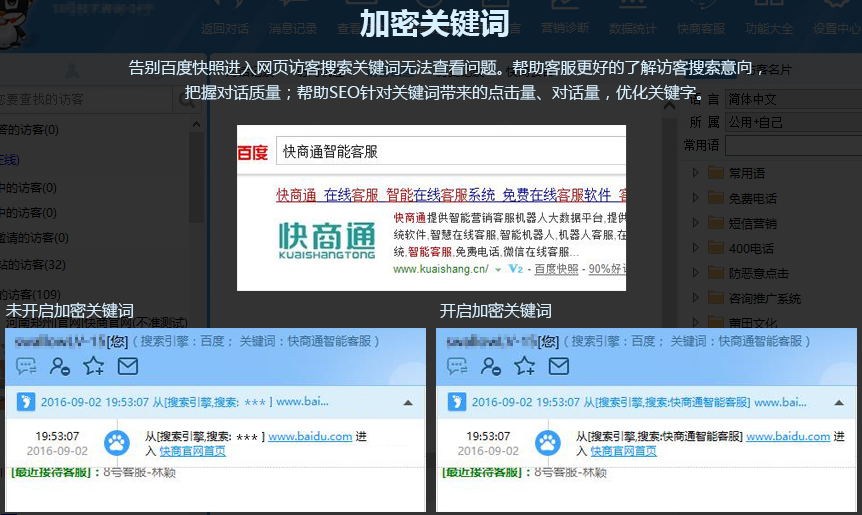Click the 百度快照 link in the search result
The width and height of the screenshot is (862, 515).
click(x=556, y=269)
